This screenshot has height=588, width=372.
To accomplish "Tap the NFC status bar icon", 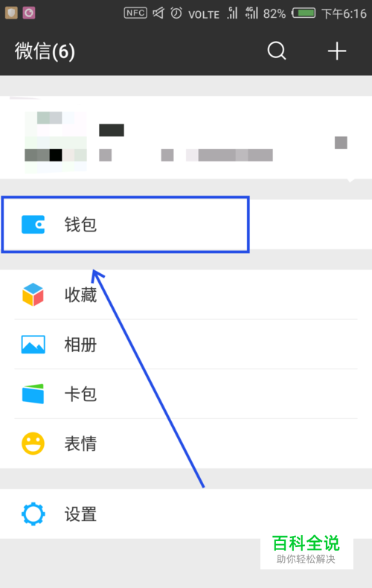I will pos(135,13).
